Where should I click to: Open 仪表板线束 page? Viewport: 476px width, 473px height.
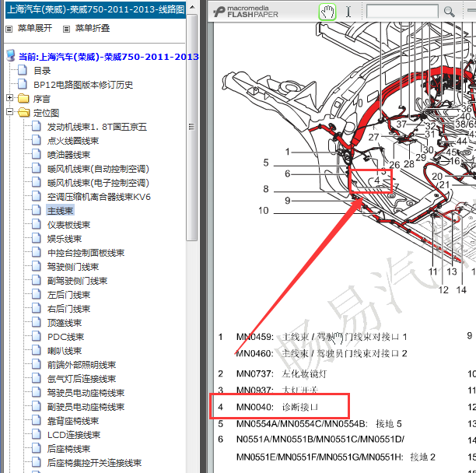[x=68, y=225]
